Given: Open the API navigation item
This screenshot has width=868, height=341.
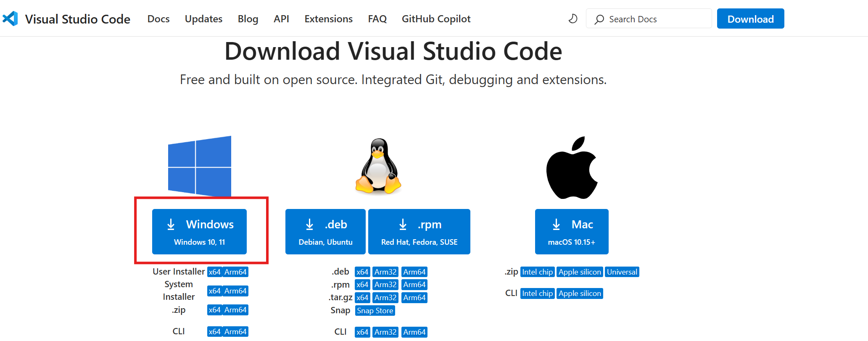Looking at the screenshot, I should (281, 19).
